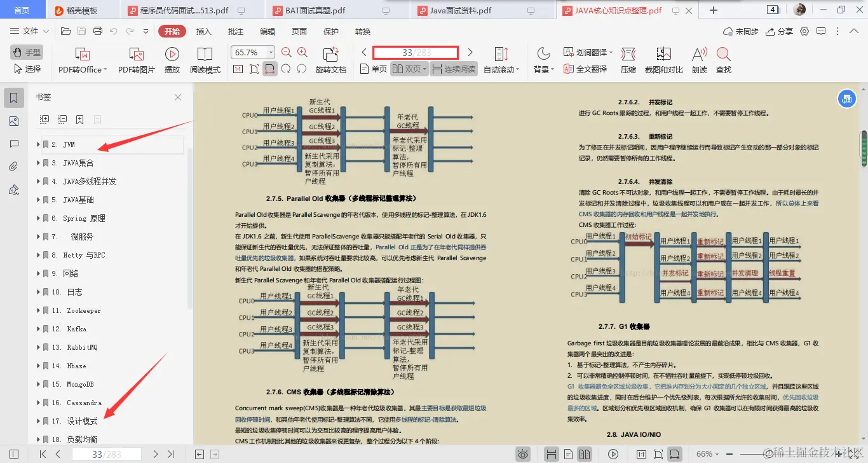Switch to 单页 single-page view

tap(374, 69)
